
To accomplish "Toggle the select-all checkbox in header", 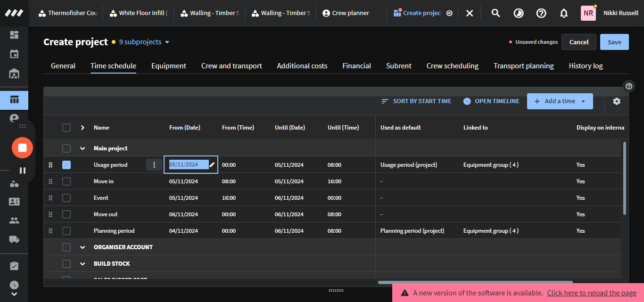I will click(x=66, y=128).
